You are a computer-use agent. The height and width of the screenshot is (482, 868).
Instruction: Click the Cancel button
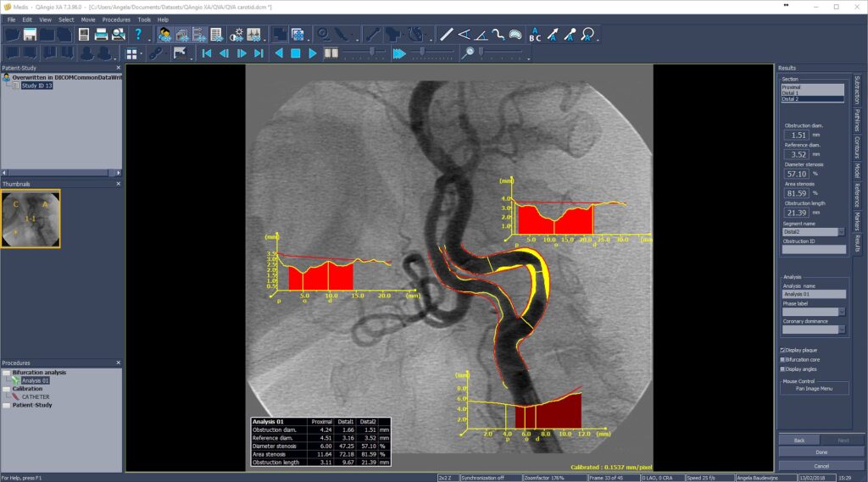[x=821, y=466]
